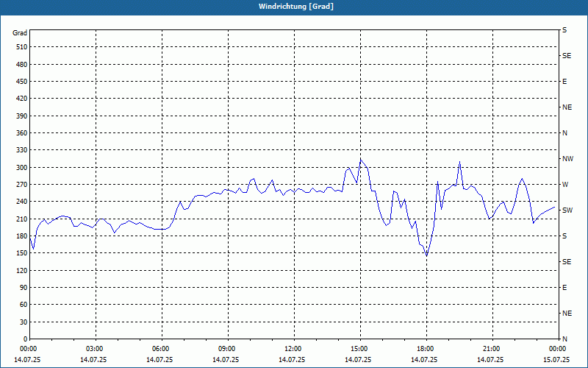Click the N compass label level with 360
The height and width of the screenshot is (368, 588).
564,133
